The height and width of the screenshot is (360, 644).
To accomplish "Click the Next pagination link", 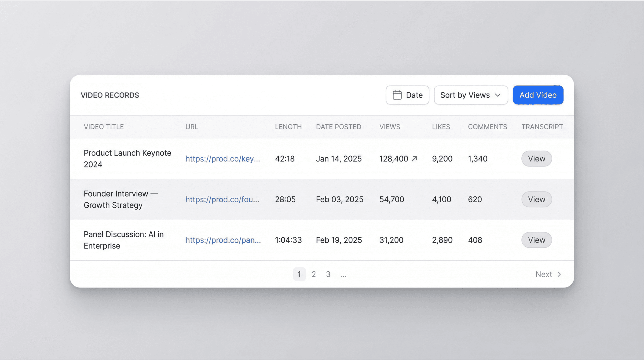I will 544,274.
